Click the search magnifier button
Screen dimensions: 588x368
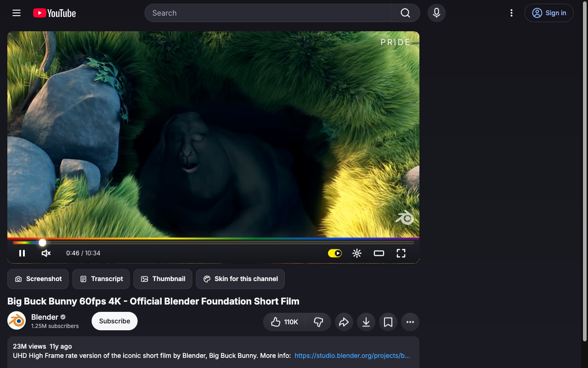[405, 13]
